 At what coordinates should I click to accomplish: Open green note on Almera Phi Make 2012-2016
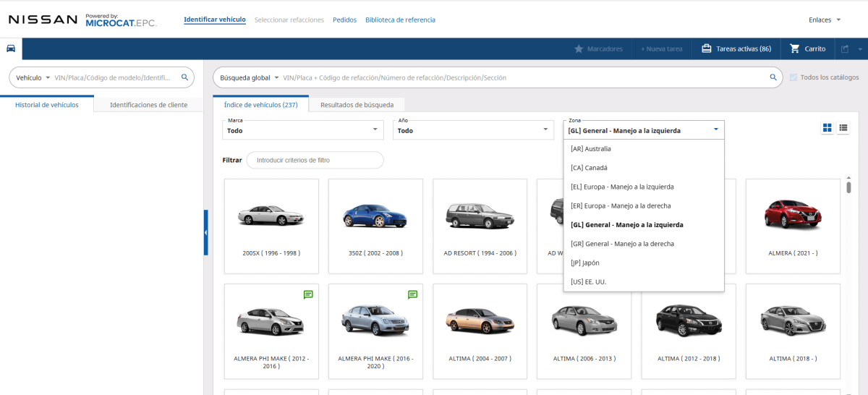point(308,294)
